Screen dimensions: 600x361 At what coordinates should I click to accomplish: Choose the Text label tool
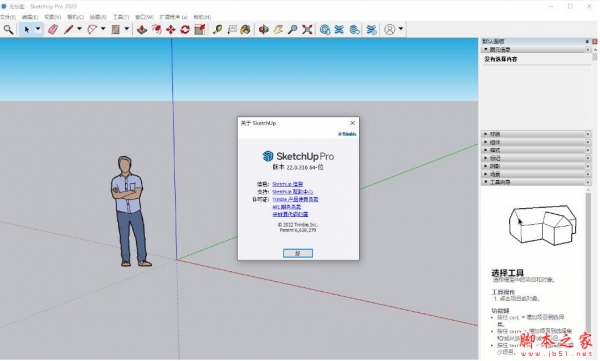coord(232,29)
